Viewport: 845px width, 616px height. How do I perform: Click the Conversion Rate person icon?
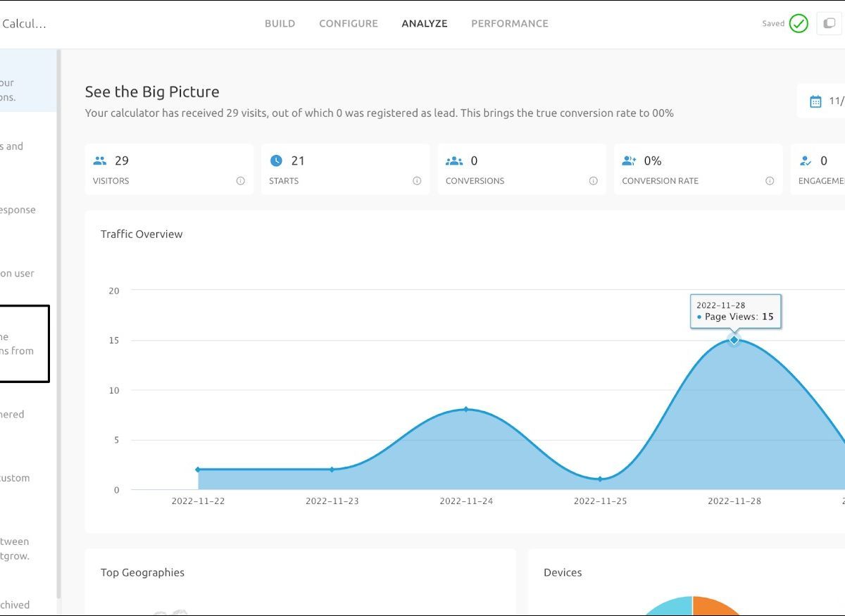pos(629,161)
